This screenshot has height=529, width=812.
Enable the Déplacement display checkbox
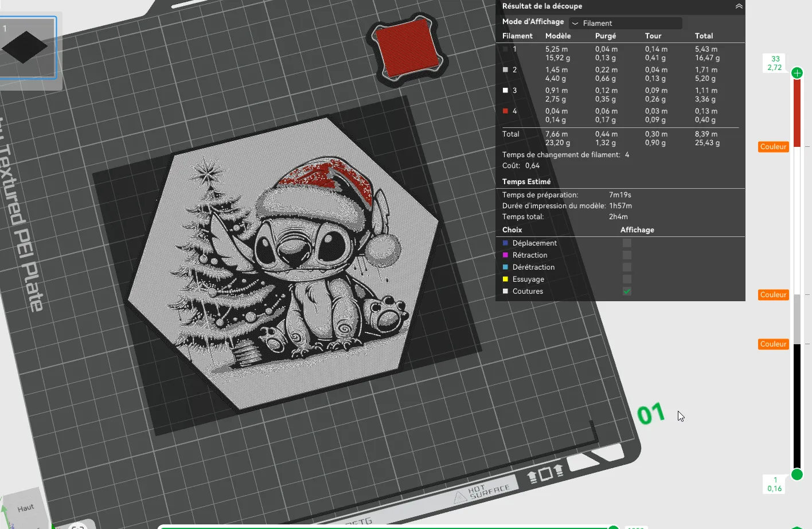(627, 243)
